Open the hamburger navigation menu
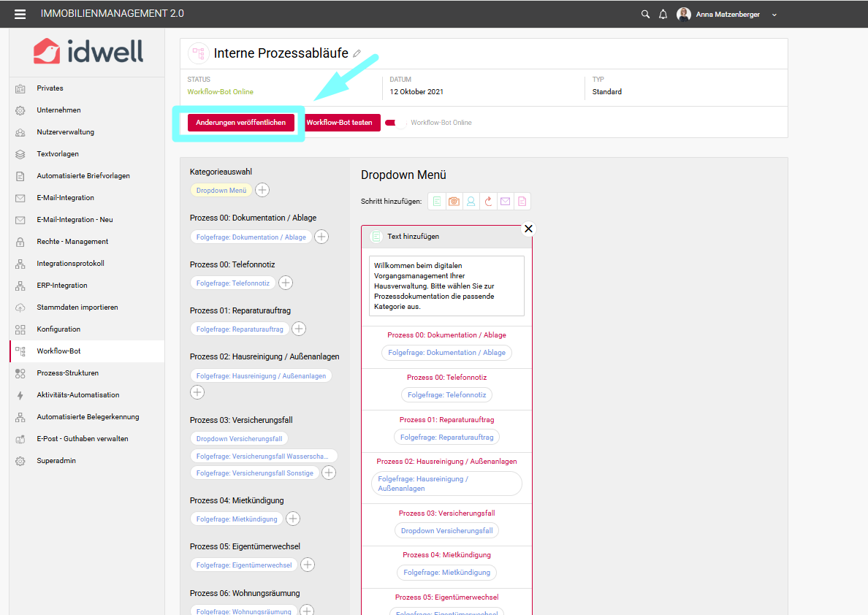 pos(20,14)
